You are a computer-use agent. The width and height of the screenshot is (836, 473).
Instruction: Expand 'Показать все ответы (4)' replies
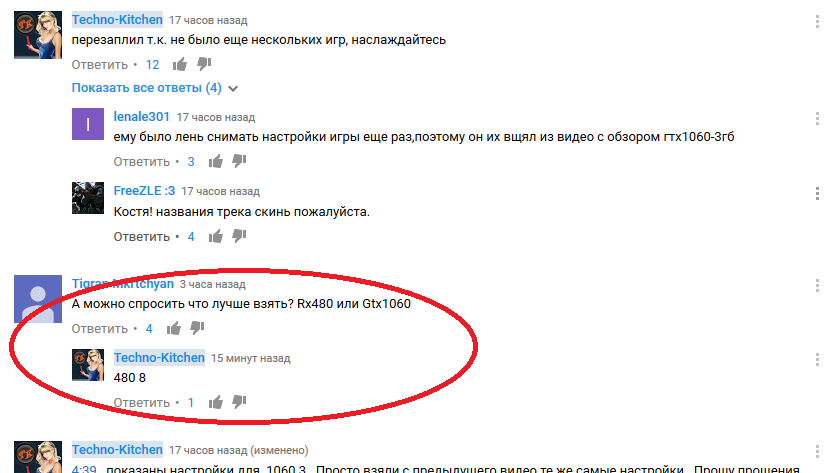coord(155,88)
